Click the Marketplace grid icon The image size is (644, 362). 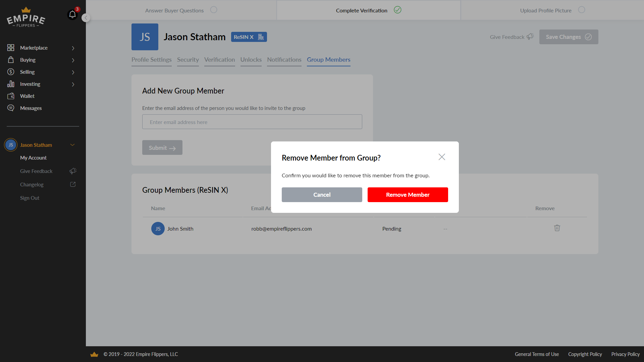[11, 48]
